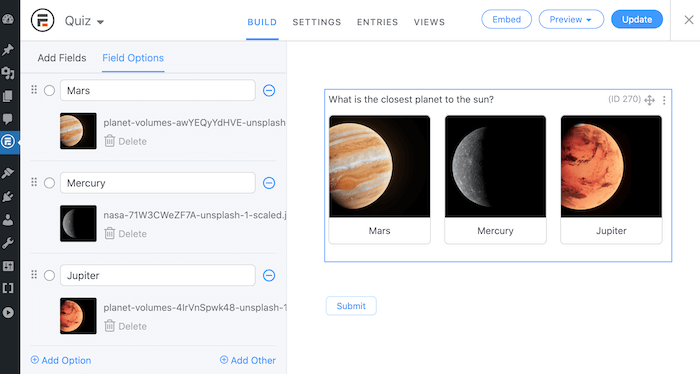Open the Comments sidebar icon
700x374 pixels.
click(x=8, y=119)
